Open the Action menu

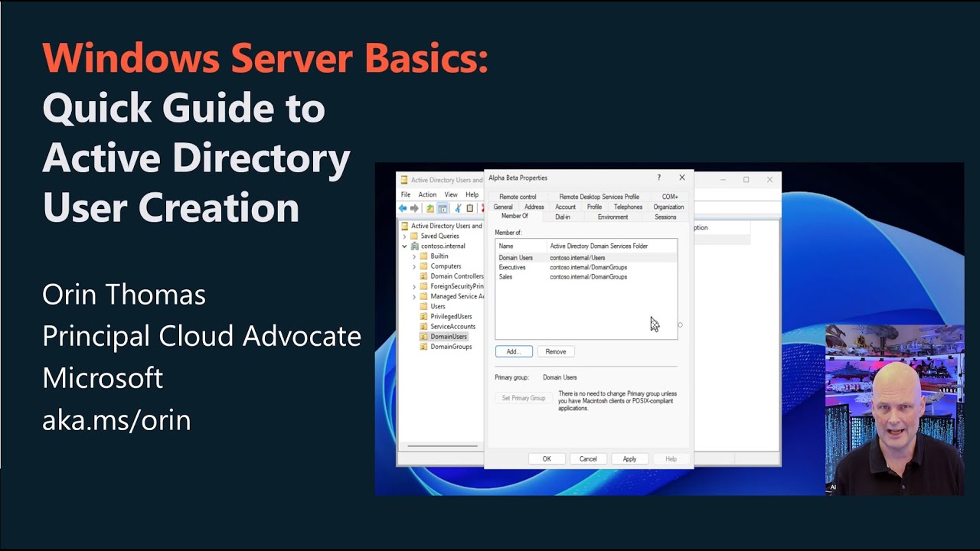[427, 194]
